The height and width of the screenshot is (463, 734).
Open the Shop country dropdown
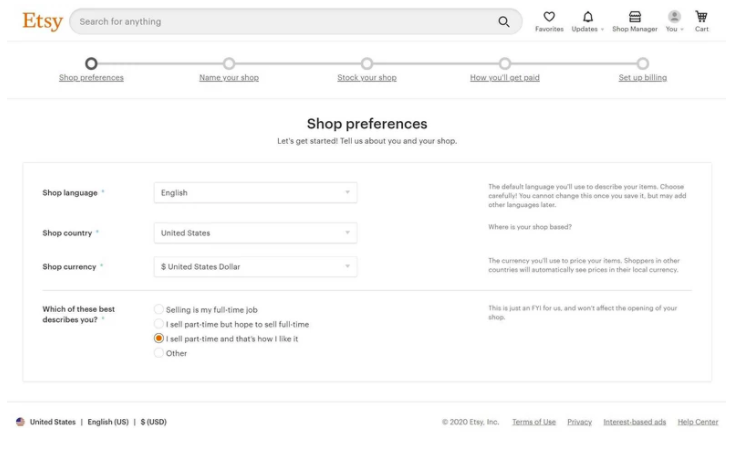[x=256, y=233]
